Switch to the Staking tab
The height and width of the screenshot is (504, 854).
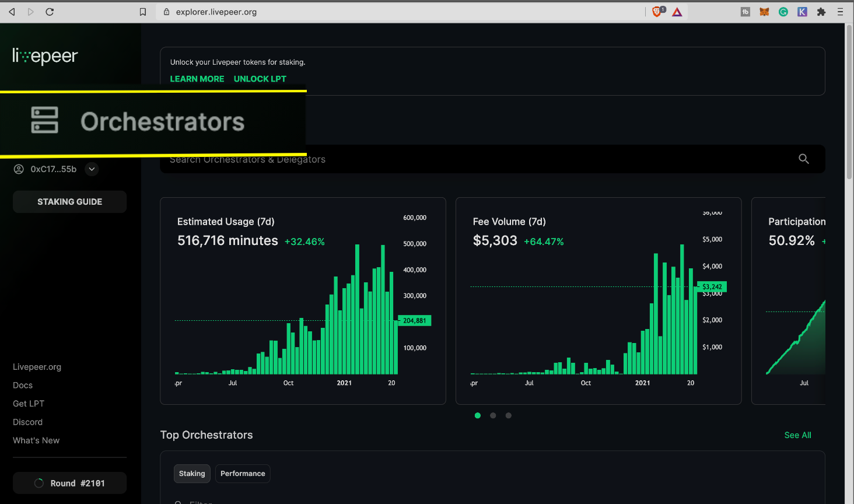[x=192, y=474]
